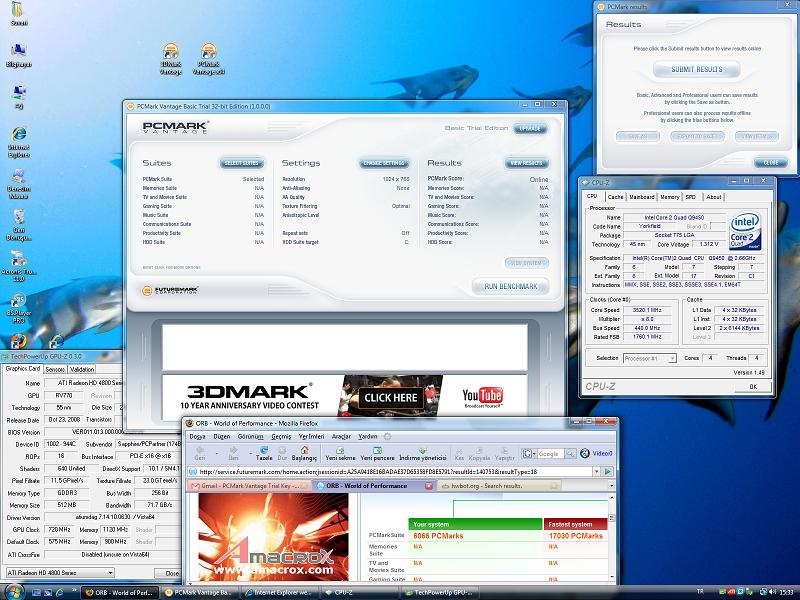This screenshot has width=800, height=600.
Task: Click the SELECT SUITES button
Action: coord(242,163)
